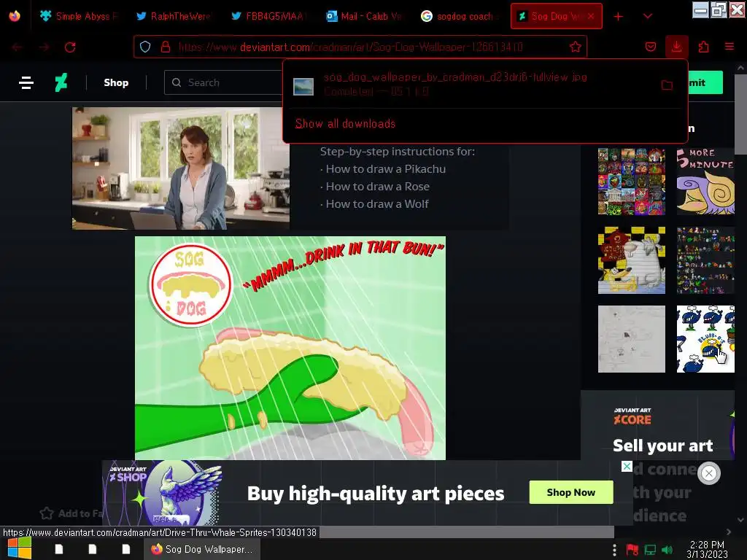Screen dimensions: 747x560
Task: Open the Windows Start button
Action: click(20, 548)
